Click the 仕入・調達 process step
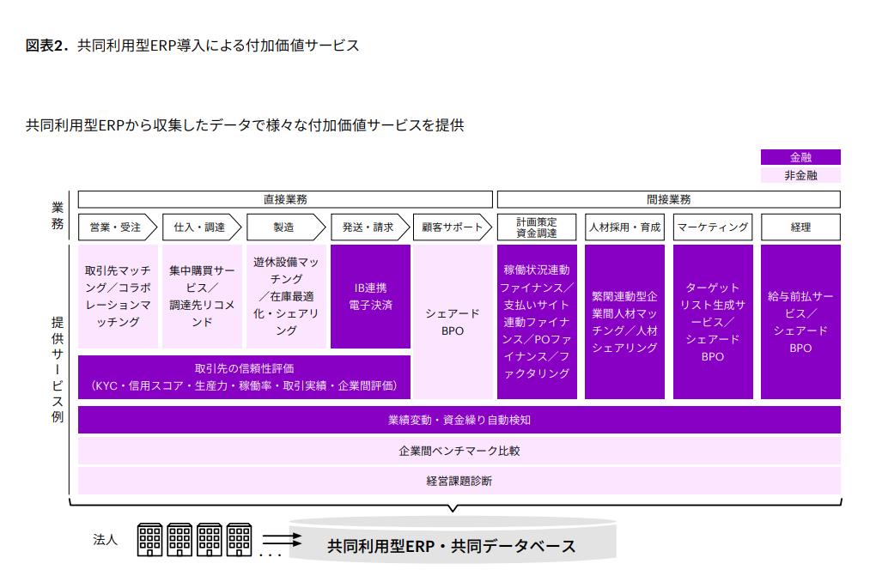876x588 pixels. click(x=201, y=227)
